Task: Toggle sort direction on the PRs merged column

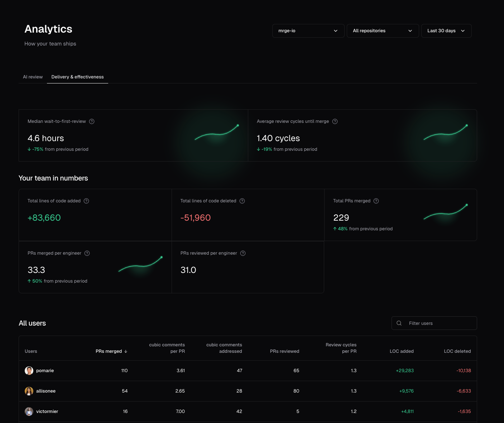Action: (111, 351)
